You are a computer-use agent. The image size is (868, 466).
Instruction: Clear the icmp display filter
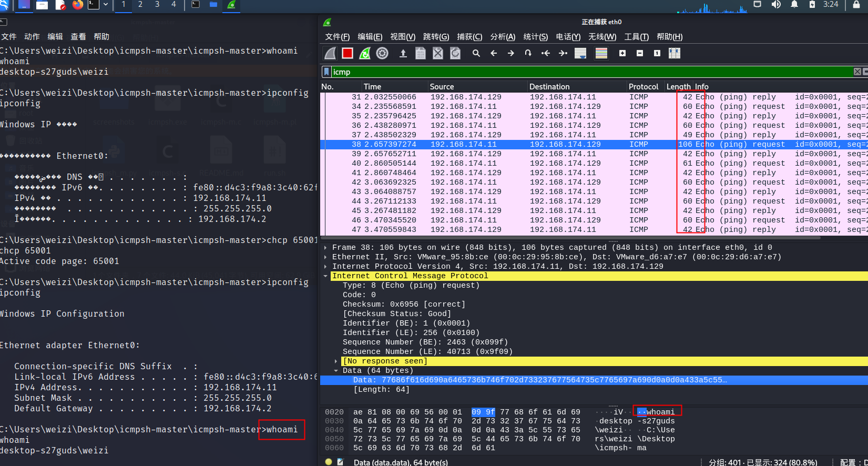tap(857, 72)
